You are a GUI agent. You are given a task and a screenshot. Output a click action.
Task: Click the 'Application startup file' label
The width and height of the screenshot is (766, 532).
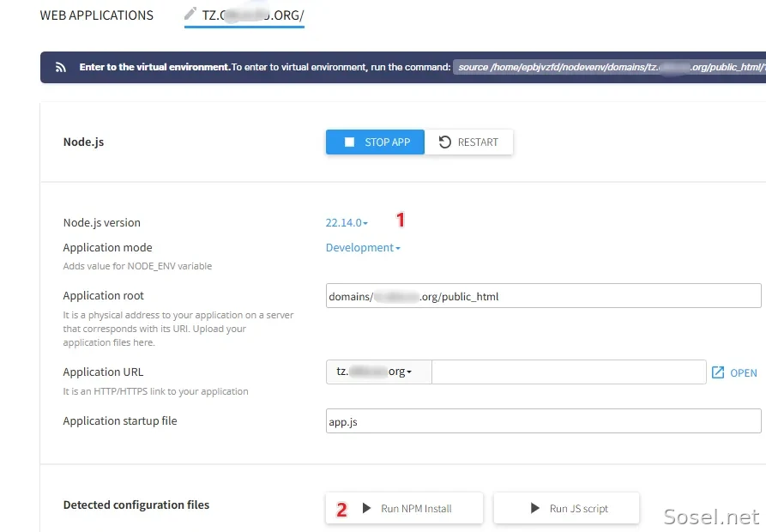[120, 420]
